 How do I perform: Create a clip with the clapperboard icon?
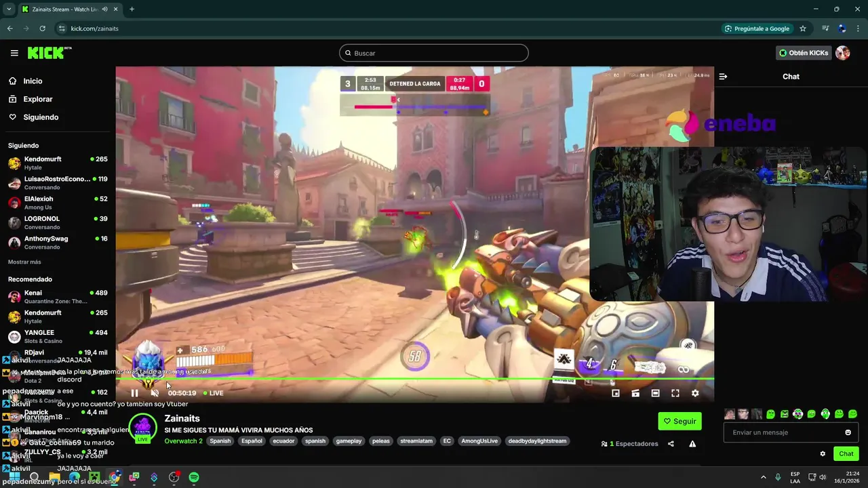tap(635, 393)
